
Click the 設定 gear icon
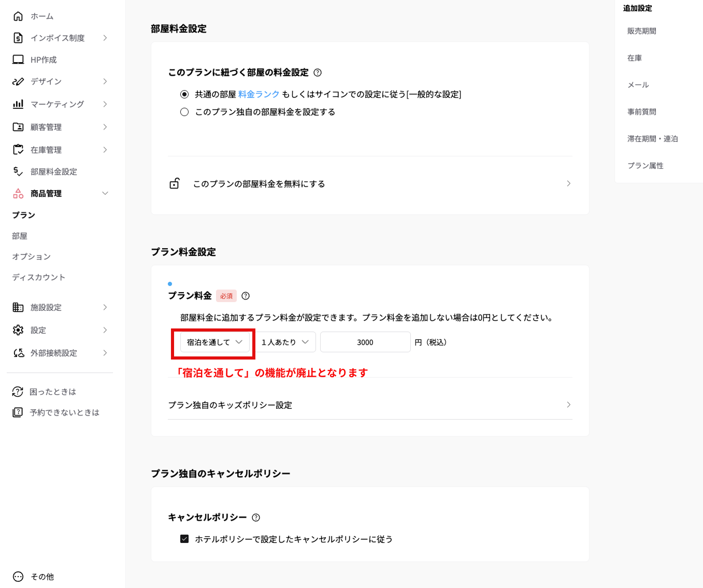18,330
